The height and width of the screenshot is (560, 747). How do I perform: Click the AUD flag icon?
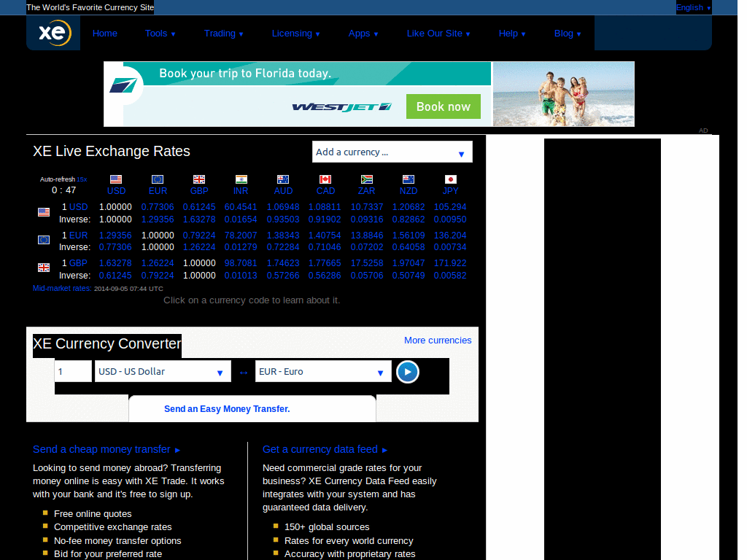[x=283, y=179]
